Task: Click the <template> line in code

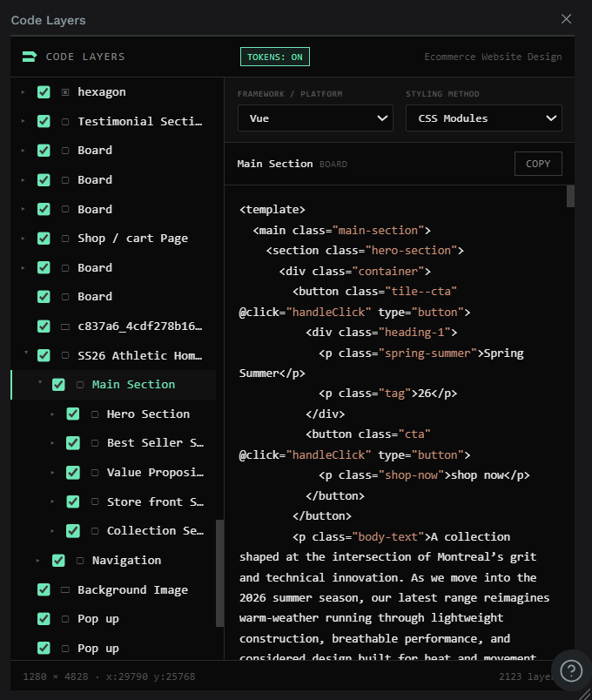Action: (272, 210)
